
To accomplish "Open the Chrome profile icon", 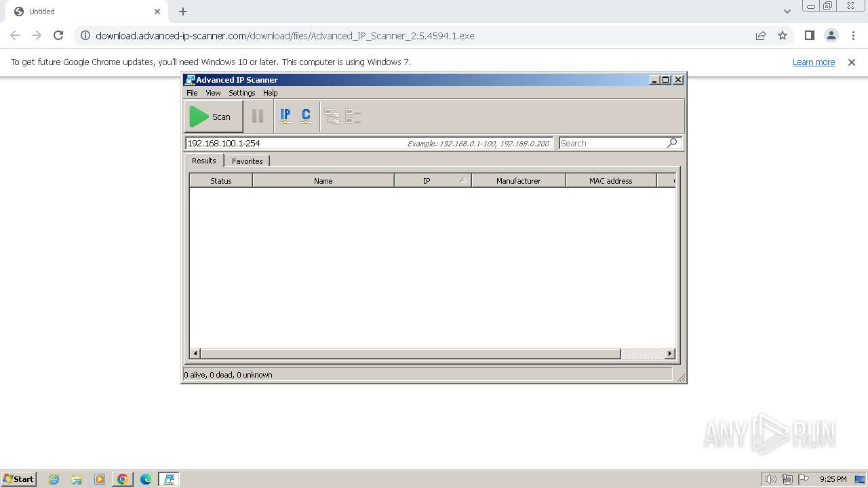I will coord(831,35).
